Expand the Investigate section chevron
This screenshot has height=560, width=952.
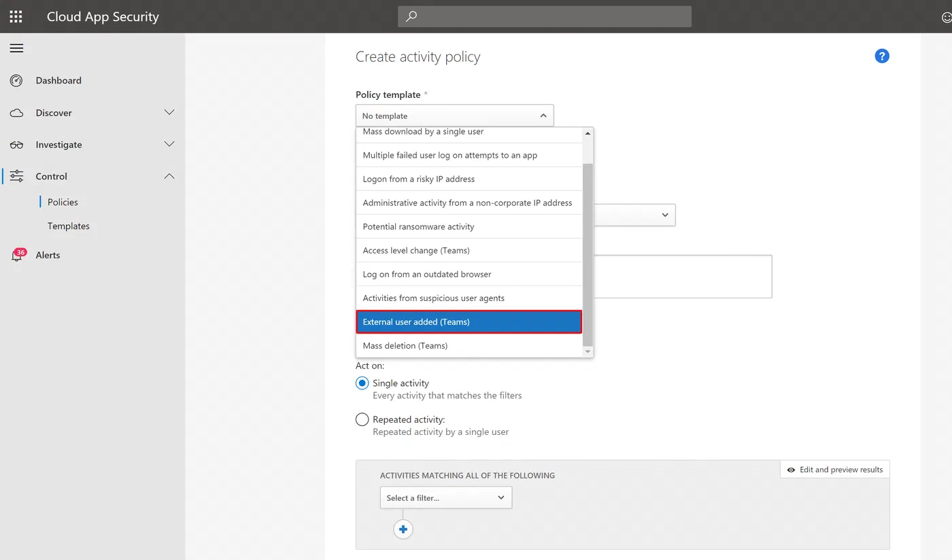tap(169, 144)
